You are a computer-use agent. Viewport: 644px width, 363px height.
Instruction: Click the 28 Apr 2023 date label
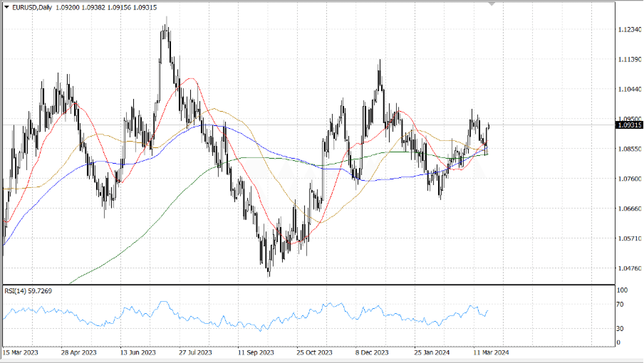(79, 353)
